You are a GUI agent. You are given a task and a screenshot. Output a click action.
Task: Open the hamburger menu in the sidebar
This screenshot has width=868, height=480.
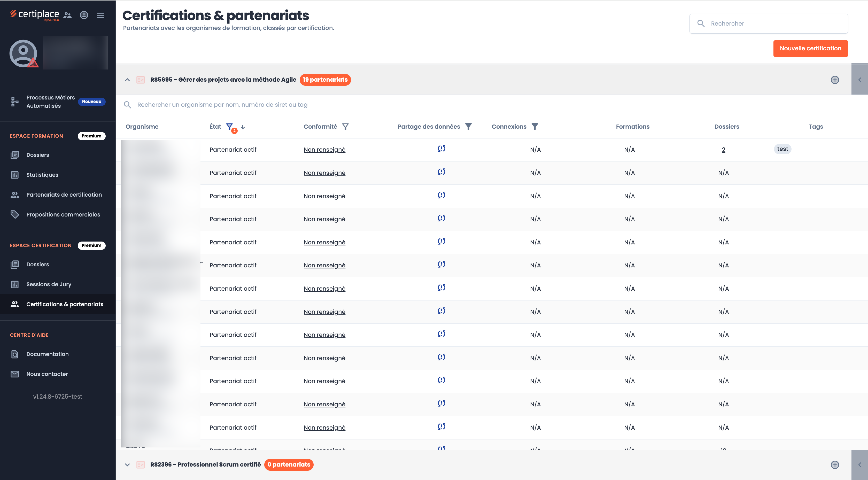[100, 15]
